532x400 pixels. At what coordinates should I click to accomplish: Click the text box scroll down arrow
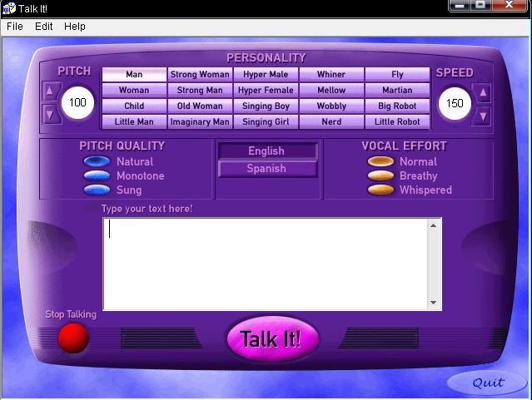click(434, 303)
